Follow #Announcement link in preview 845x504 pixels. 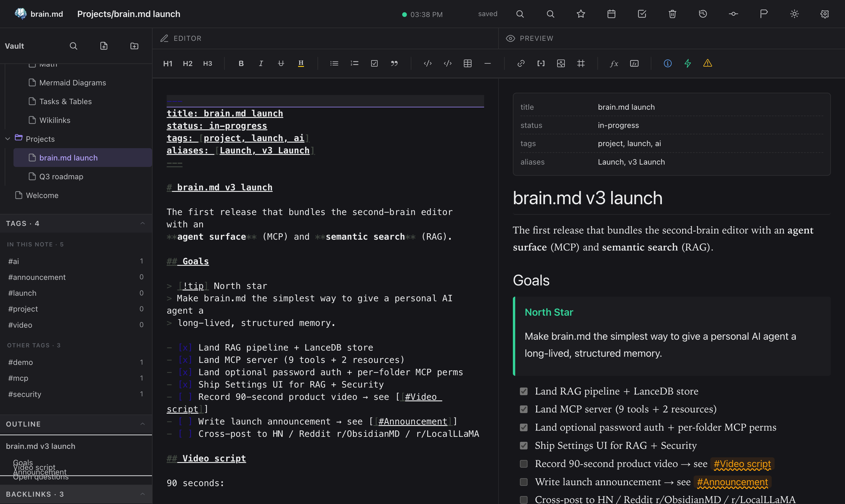[x=732, y=482]
